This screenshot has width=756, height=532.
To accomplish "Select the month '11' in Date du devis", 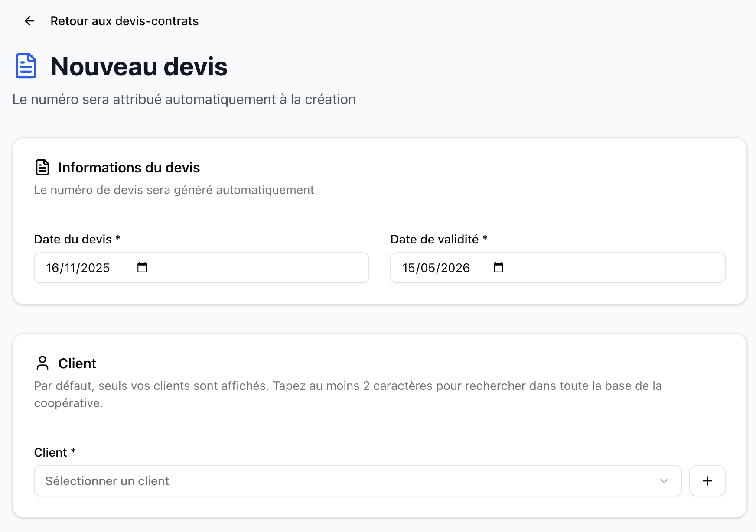I will coord(71,268).
